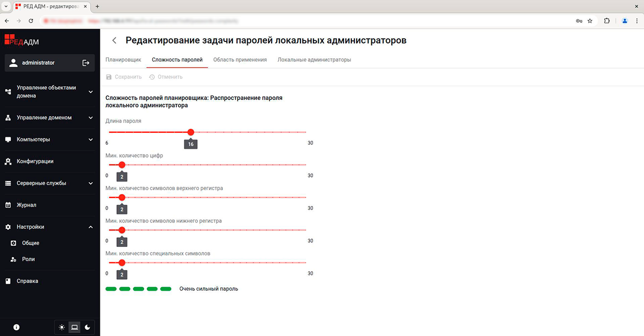
Task: Expand Управление объектами домена menu chevron
Action: [x=91, y=92]
